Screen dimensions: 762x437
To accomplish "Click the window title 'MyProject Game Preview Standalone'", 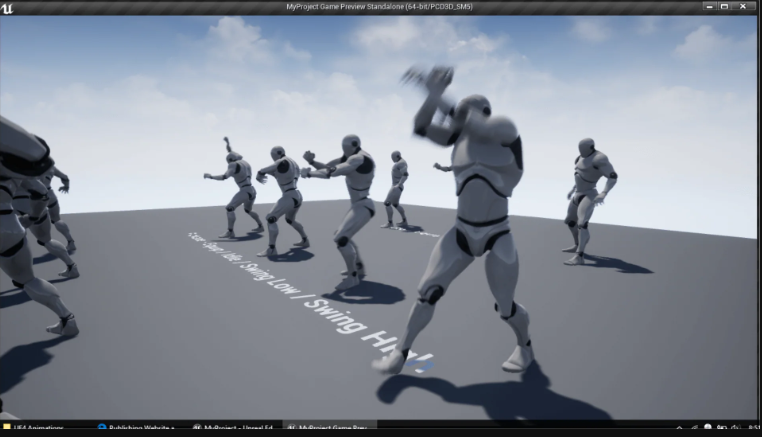I will coord(380,7).
